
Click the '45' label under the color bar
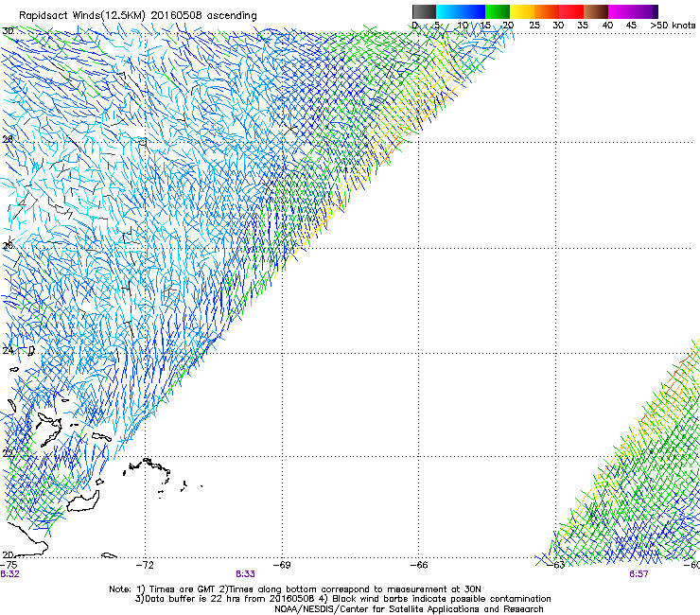tap(631, 26)
